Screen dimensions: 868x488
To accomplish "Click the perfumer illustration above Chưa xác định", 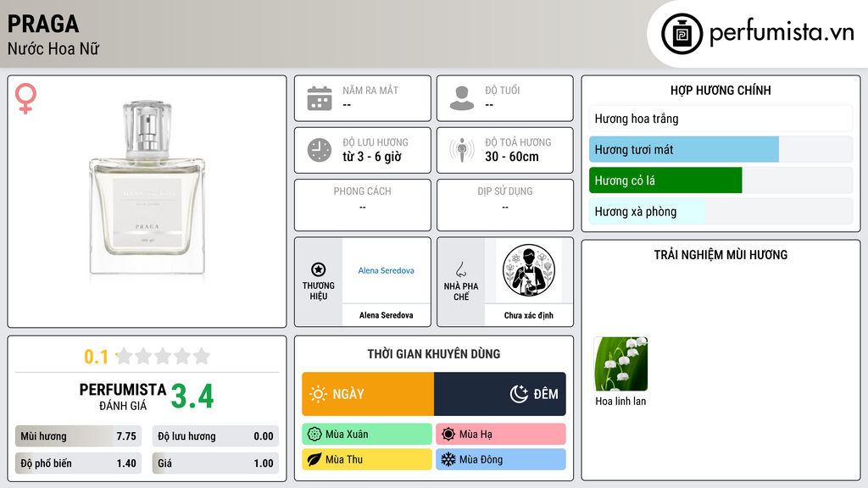I will pos(529,270).
